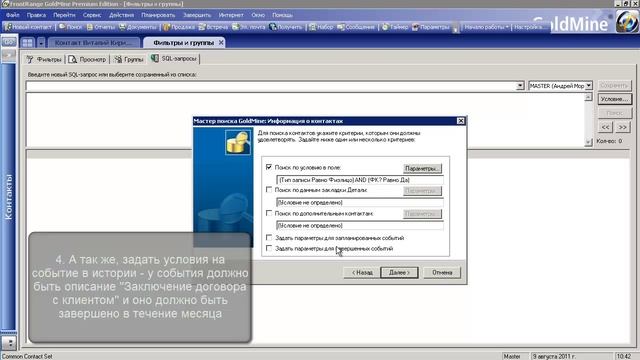
Task: Switch to the Группы sub-tab
Action: coord(129,59)
